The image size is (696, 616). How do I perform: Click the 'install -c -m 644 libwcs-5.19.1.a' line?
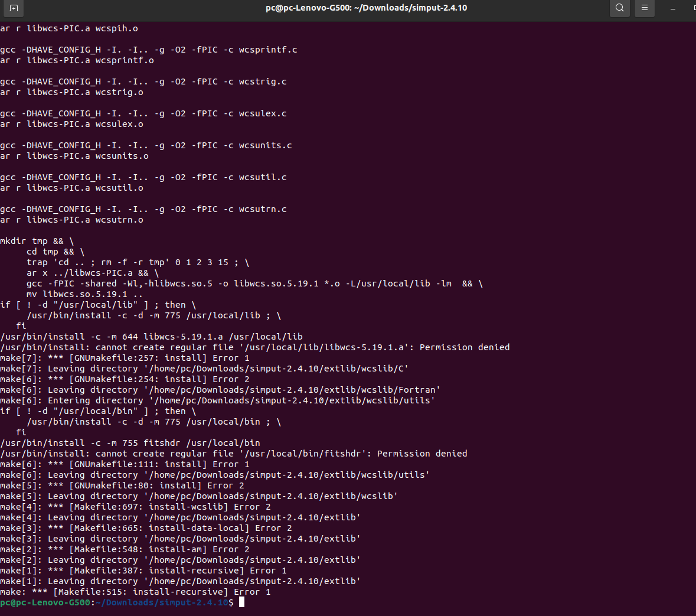tap(151, 337)
